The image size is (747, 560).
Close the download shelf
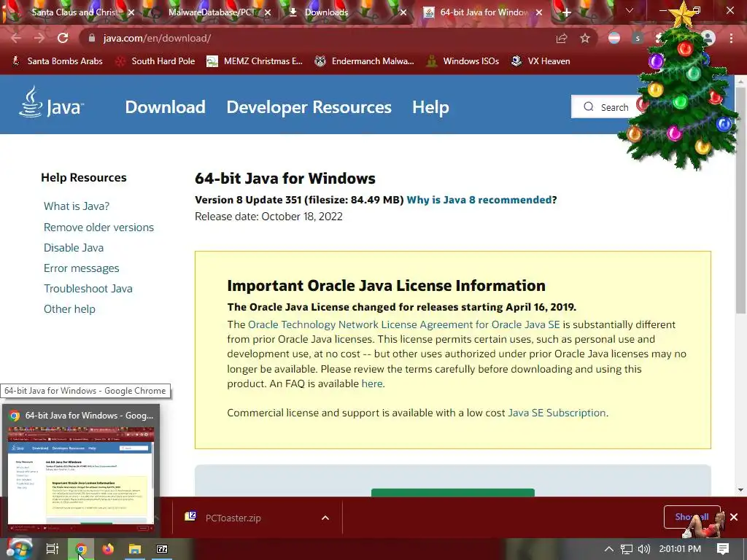(x=734, y=517)
